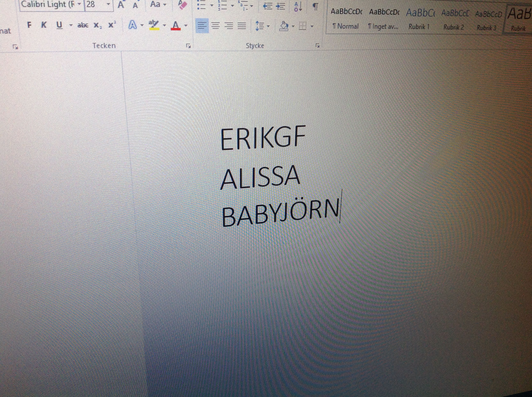This screenshot has height=397, width=532.
Task: Click paragraph shading paint bucket
Action: 284,26
